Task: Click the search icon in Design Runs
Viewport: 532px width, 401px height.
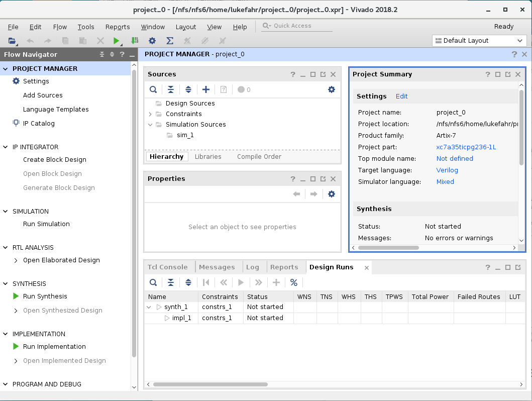Action: 153,282
